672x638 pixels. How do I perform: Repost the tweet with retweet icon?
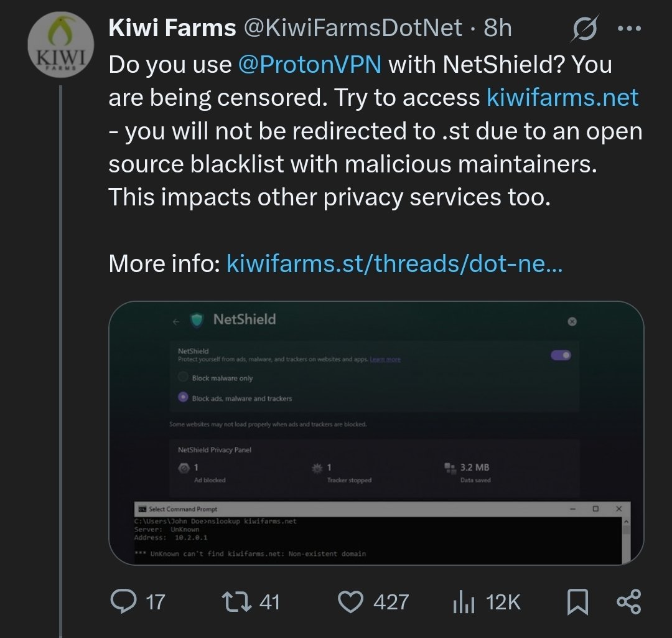coord(233,602)
